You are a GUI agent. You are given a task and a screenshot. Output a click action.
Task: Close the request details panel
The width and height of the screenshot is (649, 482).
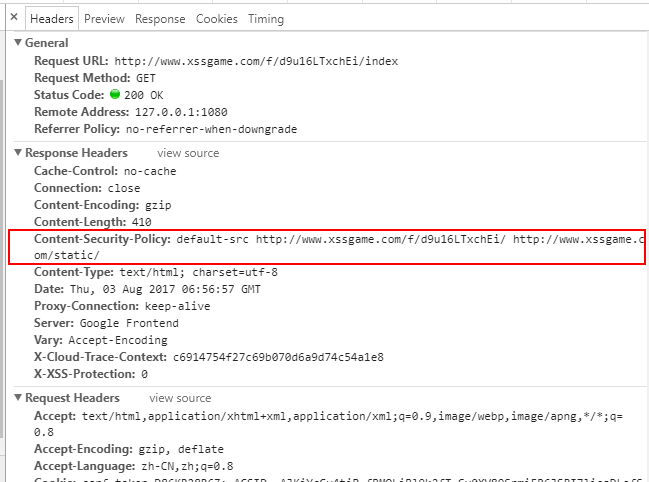tap(13, 18)
